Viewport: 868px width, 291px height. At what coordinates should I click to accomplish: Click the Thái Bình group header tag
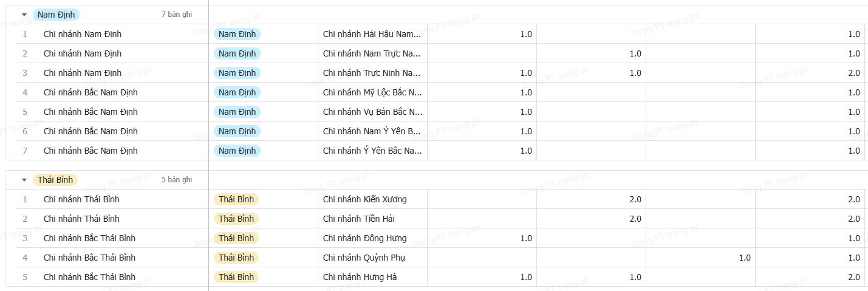point(55,180)
